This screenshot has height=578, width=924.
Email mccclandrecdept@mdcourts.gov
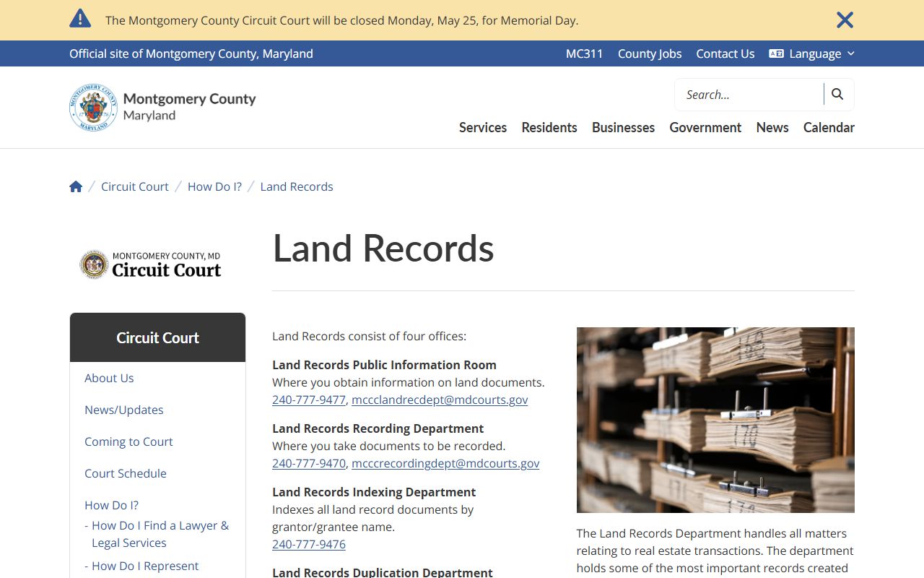440,400
